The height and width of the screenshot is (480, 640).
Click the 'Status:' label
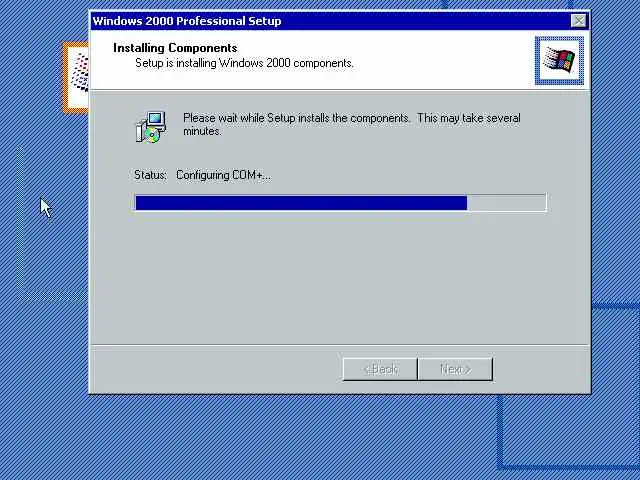pos(150,175)
